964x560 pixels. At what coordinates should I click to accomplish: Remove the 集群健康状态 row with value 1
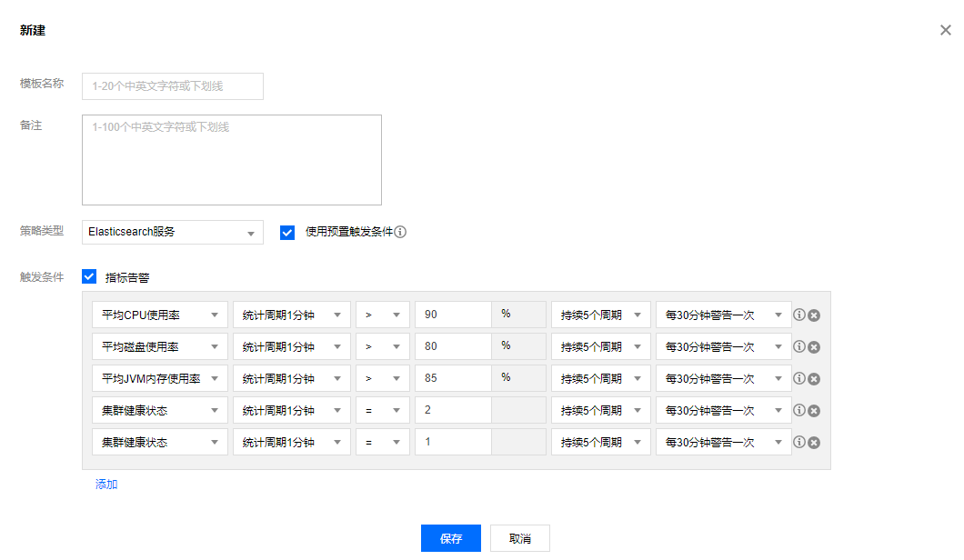813,443
